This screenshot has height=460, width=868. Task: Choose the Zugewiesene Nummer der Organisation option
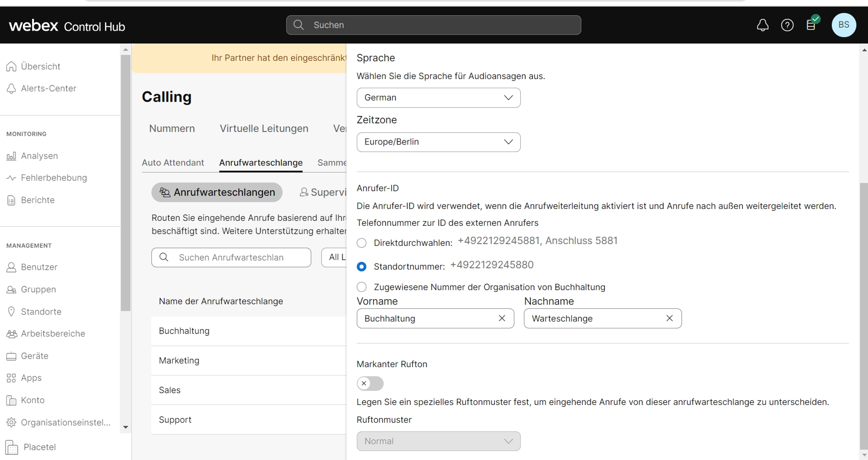(x=362, y=287)
